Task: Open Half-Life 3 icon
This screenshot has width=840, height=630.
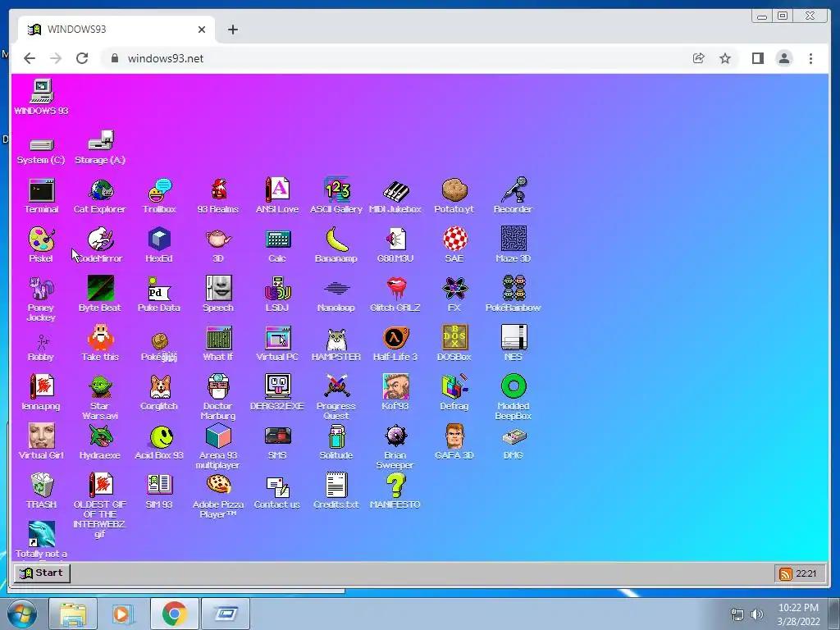Action: pos(395,344)
